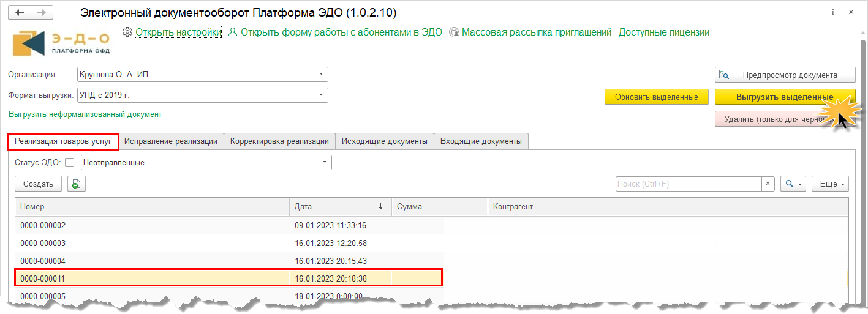Screen dimensions: 868x314
Task: Open the magnifier search options button
Action: click(793, 184)
